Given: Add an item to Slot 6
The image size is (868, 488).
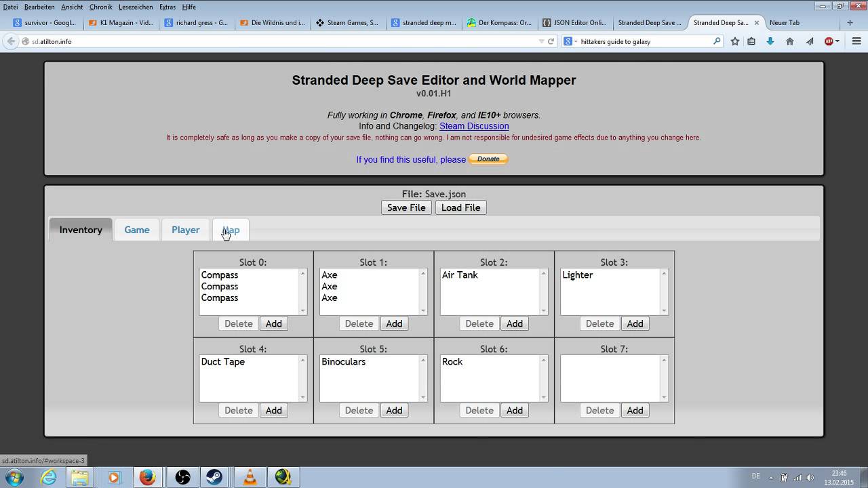Looking at the screenshot, I should 515,410.
